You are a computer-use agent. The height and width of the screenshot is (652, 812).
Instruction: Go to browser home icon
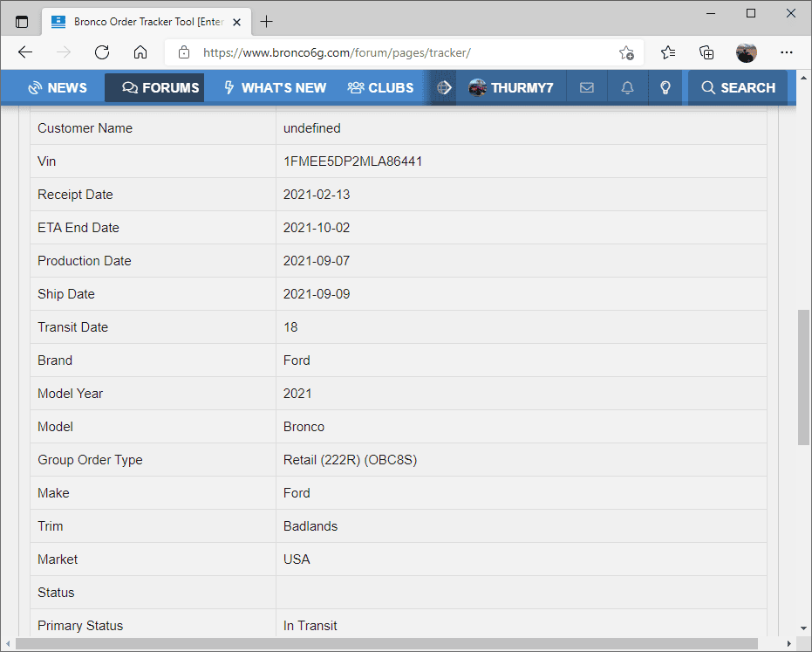coord(140,52)
